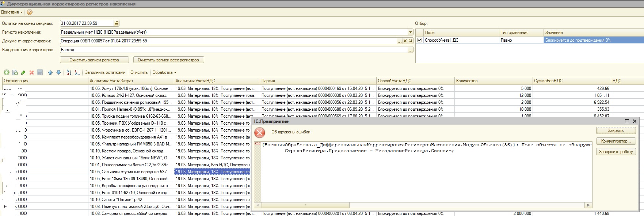
Task: Click Завершить работу button
Action: 616,152
